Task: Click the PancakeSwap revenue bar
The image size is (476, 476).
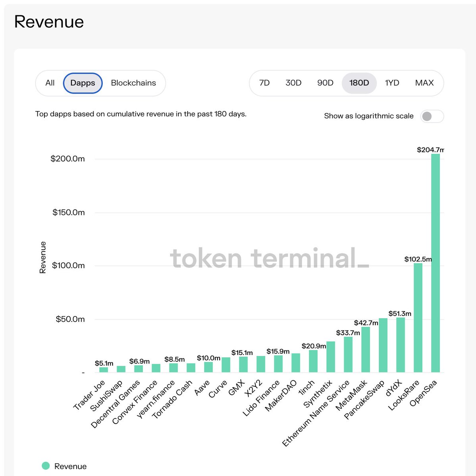Action: pos(383,345)
